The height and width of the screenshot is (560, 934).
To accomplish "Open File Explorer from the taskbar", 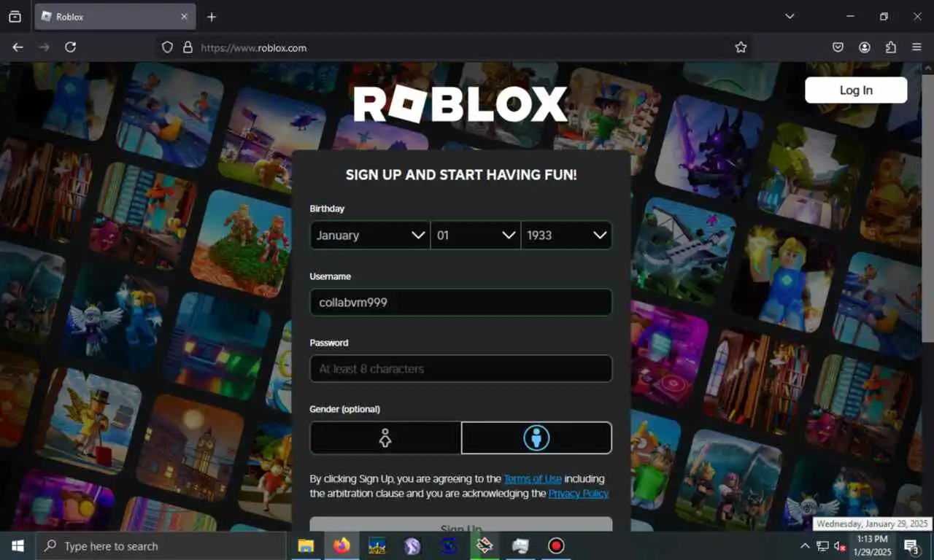I will coord(306,545).
